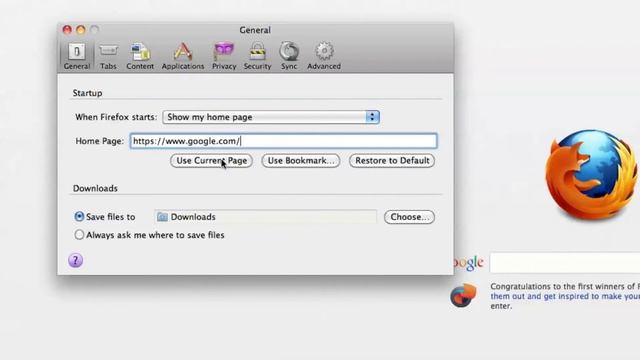Screen dimensions: 640x360
Task: Minimize the General preferences window
Action: click(x=81, y=29)
